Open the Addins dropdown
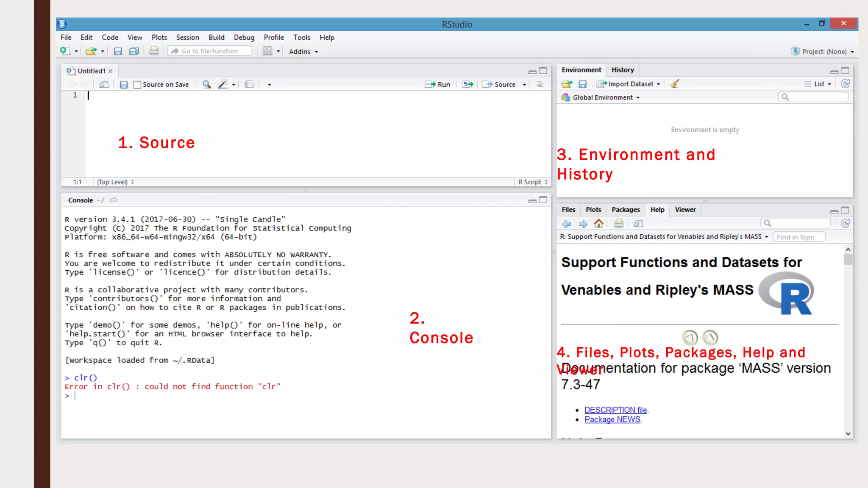The width and height of the screenshot is (868, 488). (x=303, y=51)
